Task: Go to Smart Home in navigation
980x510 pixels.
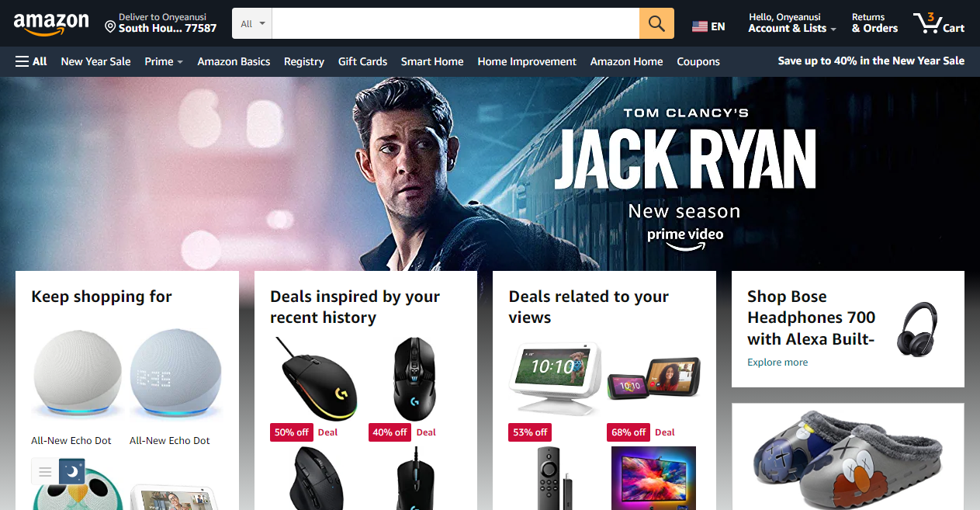Action: point(432,61)
